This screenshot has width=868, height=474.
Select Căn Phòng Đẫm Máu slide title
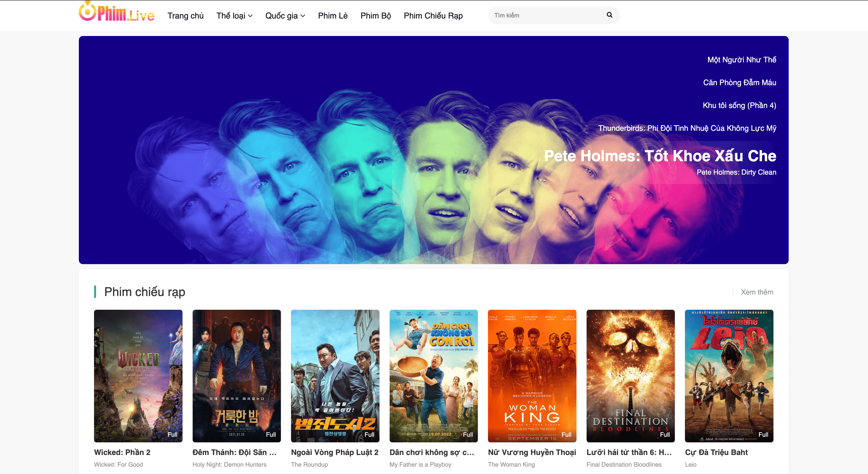click(739, 83)
